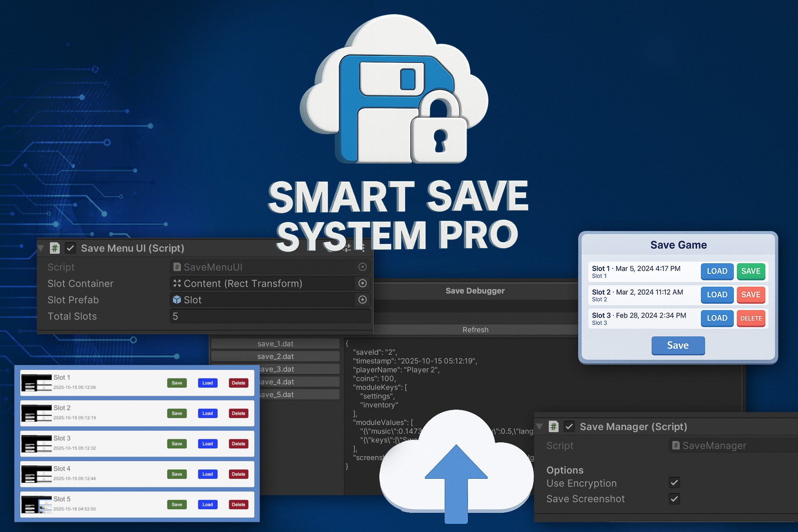798x532 pixels.
Task: Click the blue cube Slot prefab icon
Action: (177, 300)
